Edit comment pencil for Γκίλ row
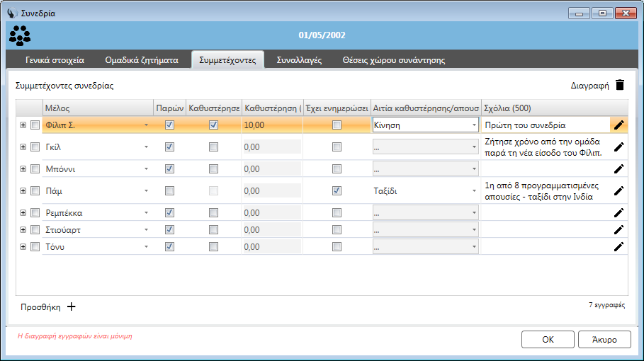The width and height of the screenshot is (644, 361). [x=619, y=147]
